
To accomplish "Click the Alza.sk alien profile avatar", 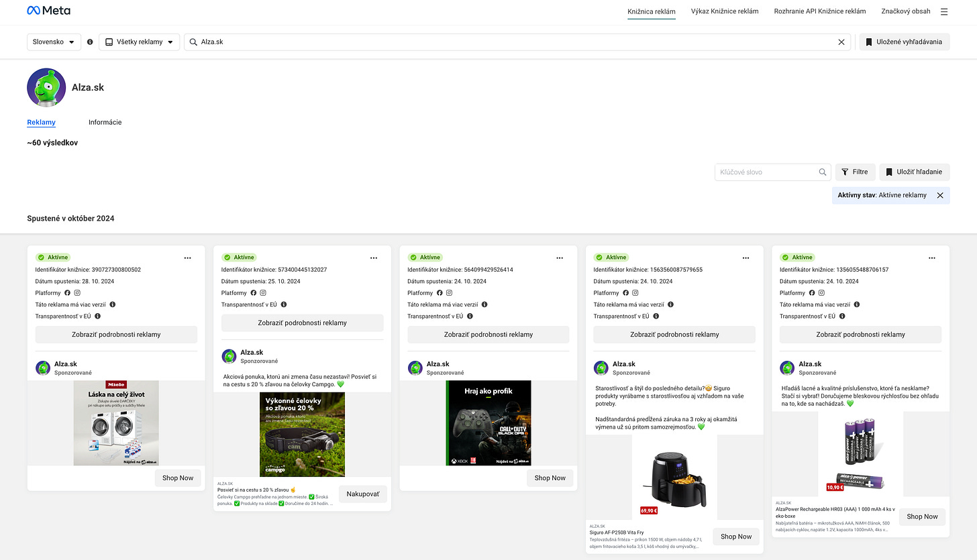I will pos(46,87).
